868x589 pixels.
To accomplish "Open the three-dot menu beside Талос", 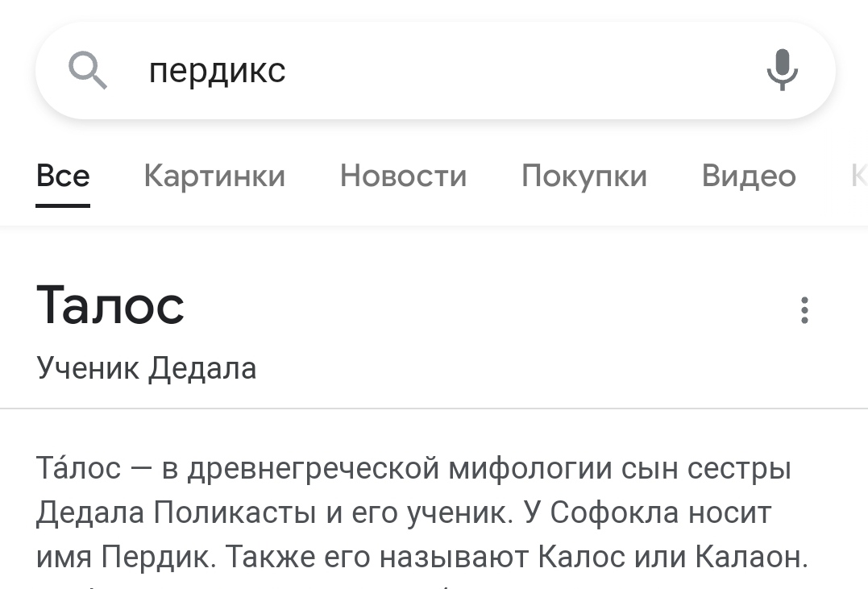I will coord(804,310).
